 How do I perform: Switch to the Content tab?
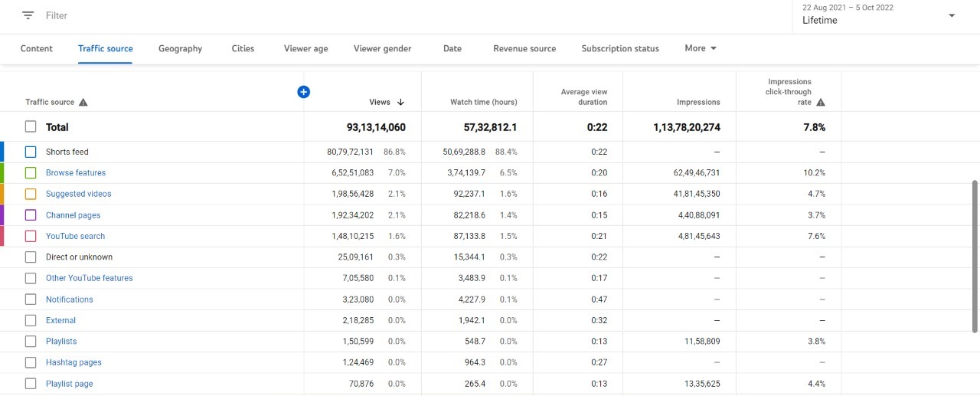point(37,48)
